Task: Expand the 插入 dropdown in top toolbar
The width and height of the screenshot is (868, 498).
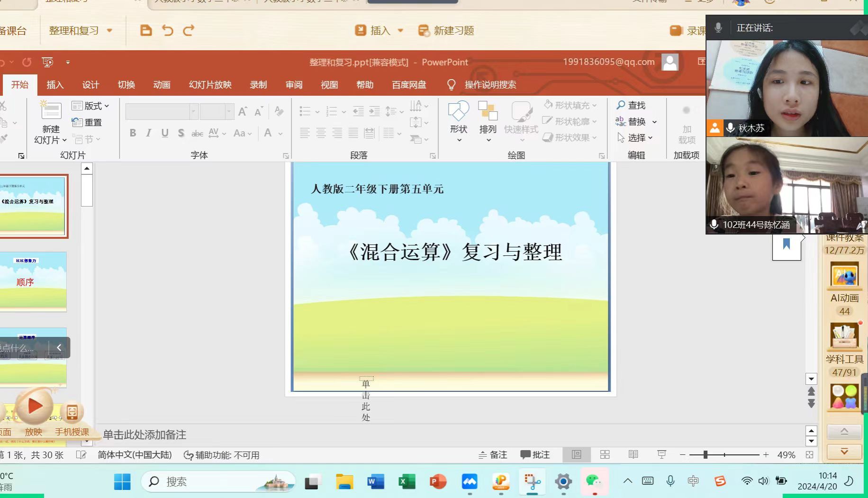Action: [x=400, y=31]
